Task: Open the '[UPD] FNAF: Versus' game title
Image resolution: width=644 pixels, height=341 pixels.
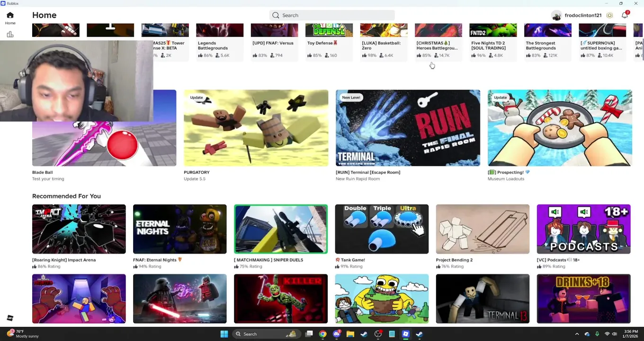Action: 273,43
